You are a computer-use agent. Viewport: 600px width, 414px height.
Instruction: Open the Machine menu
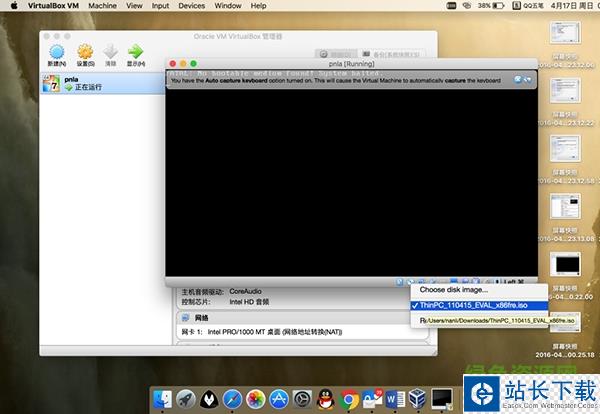point(102,6)
